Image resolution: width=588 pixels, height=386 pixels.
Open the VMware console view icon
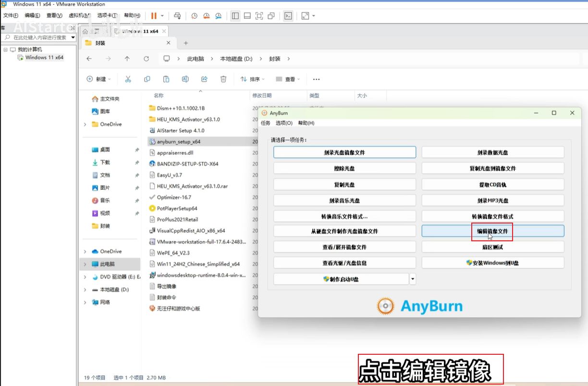(x=288, y=16)
